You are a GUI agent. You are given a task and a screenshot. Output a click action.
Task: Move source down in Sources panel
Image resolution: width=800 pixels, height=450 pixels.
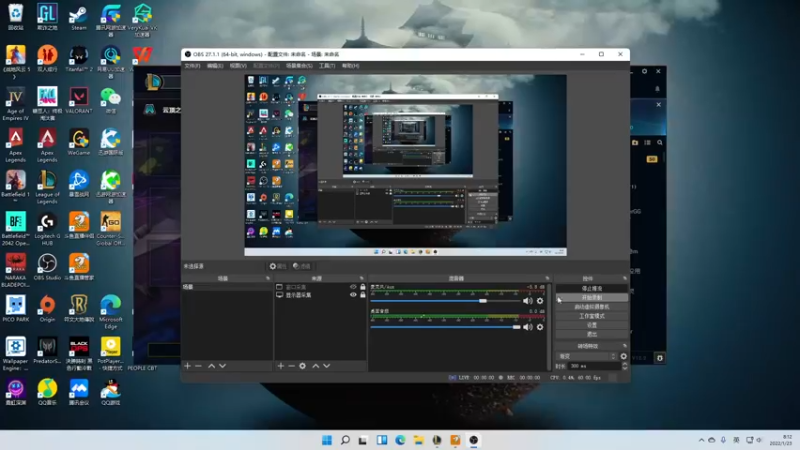[x=327, y=366]
